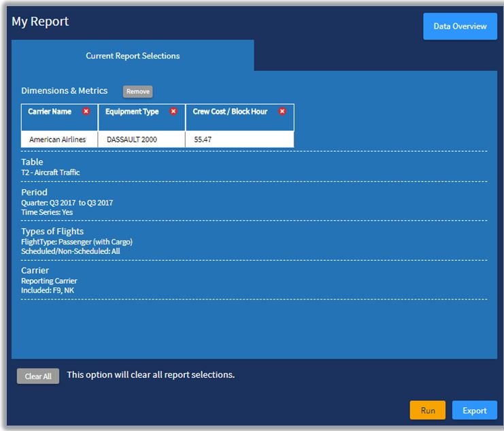Export the report
Screen dimensions: 504x431
click(x=474, y=411)
